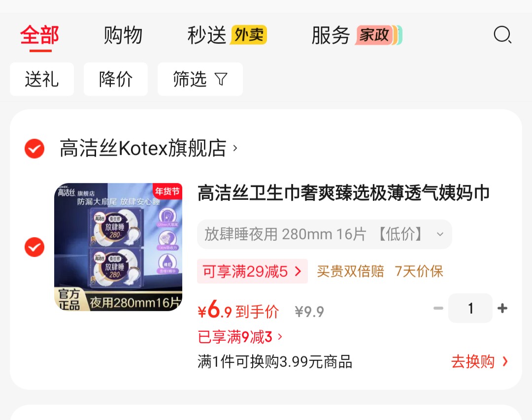Open the search magnifier icon
The image size is (532, 420).
[x=502, y=34]
